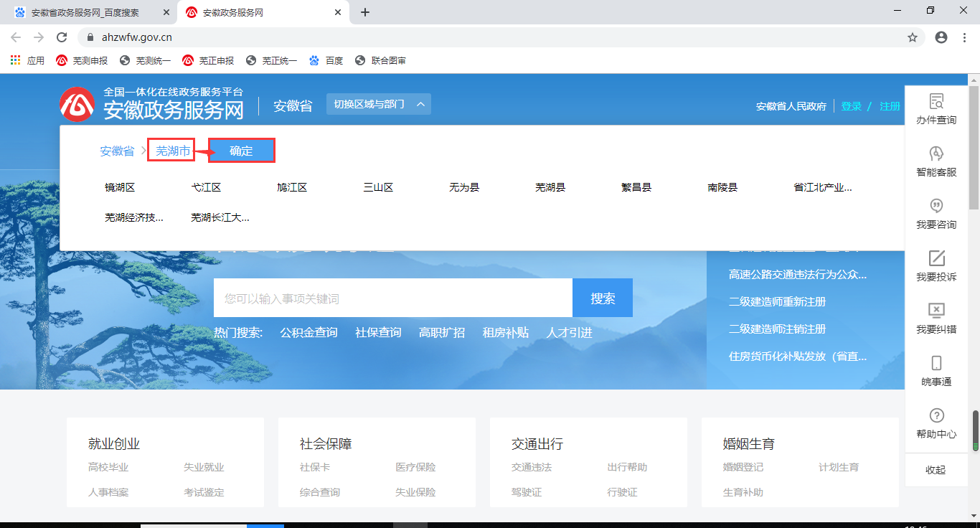Select 镜湖区 district
This screenshot has height=528, width=980.
click(120, 188)
